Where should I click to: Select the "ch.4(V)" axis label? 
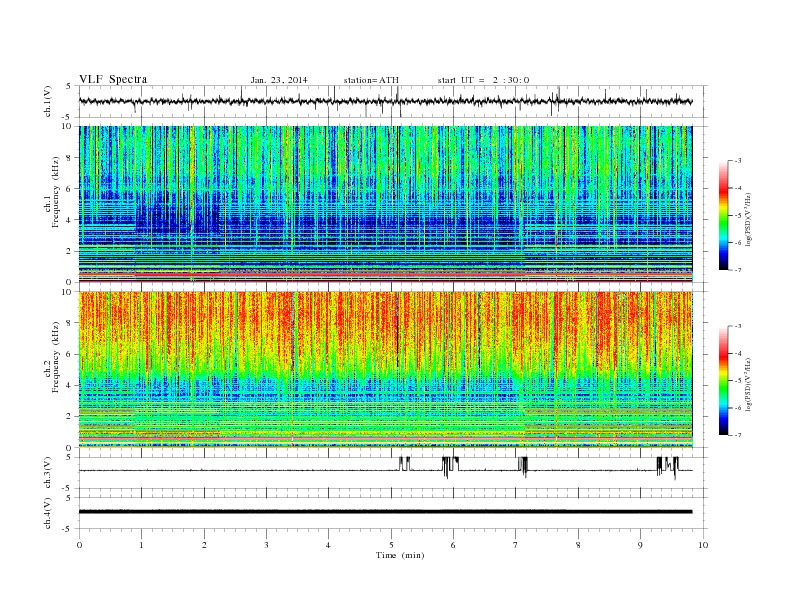tap(47, 513)
